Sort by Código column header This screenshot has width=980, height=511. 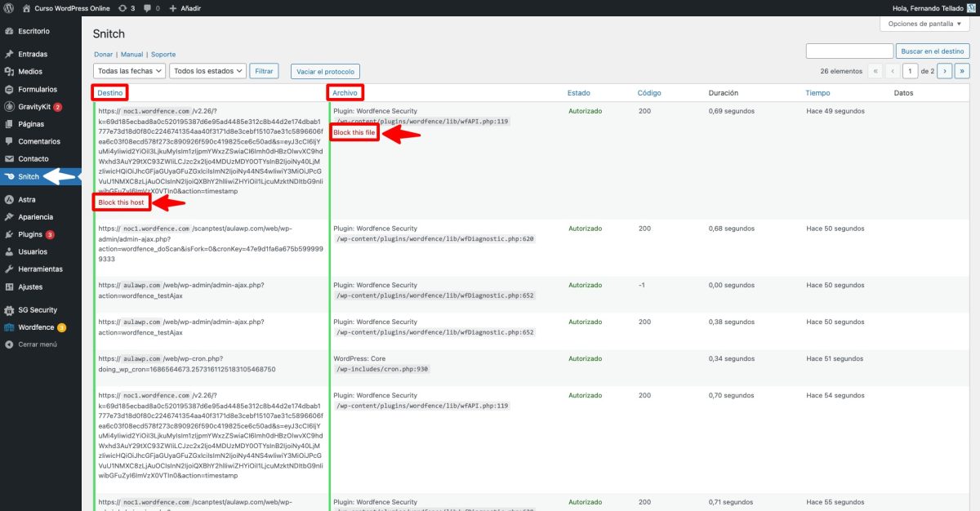[x=649, y=93]
